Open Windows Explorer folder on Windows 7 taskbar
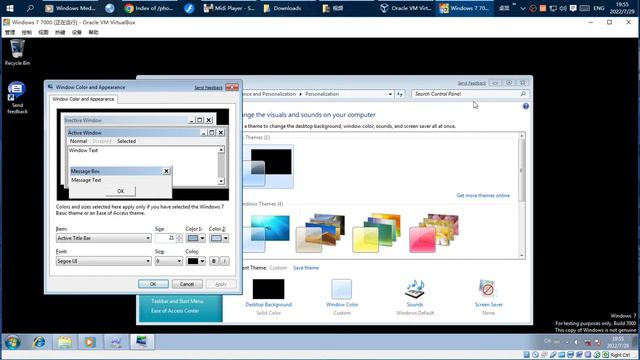 pos(64,342)
